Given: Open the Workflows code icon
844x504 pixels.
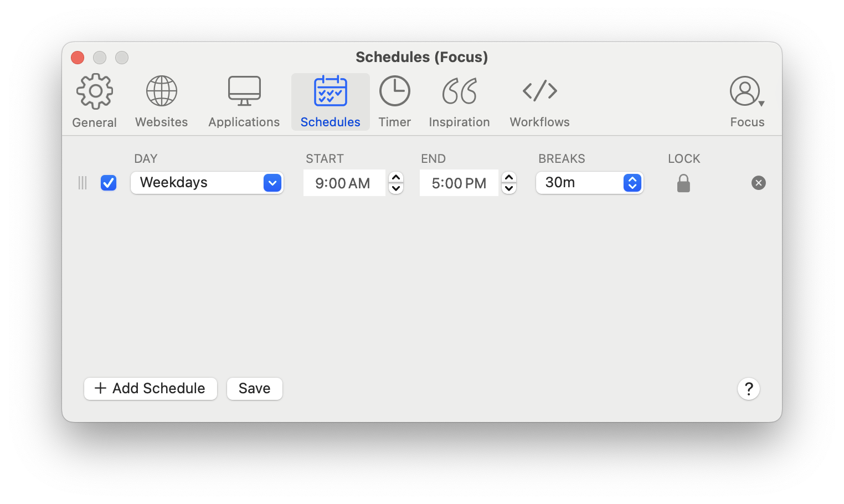Looking at the screenshot, I should (x=539, y=92).
